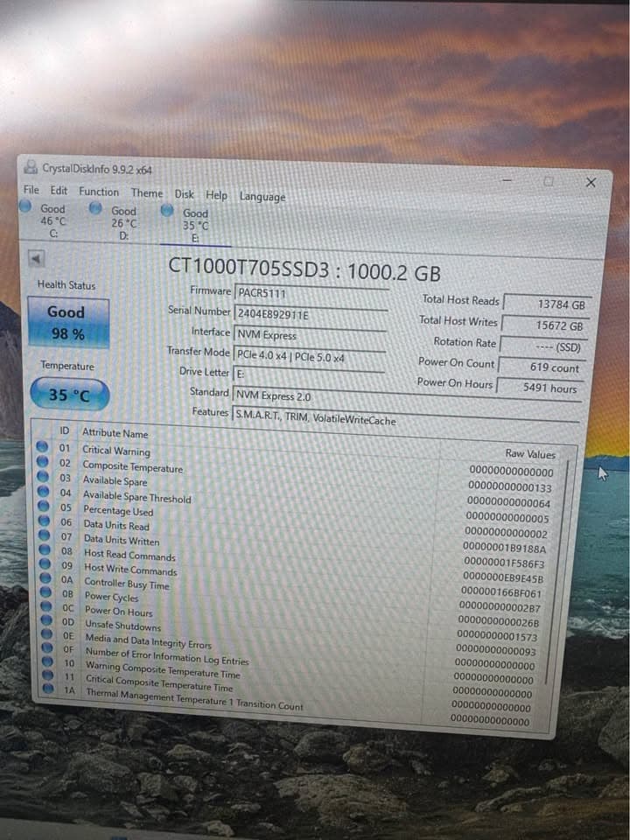Click the Interface field NVM Express
Viewport: 630px width, 840px height.
[310, 336]
